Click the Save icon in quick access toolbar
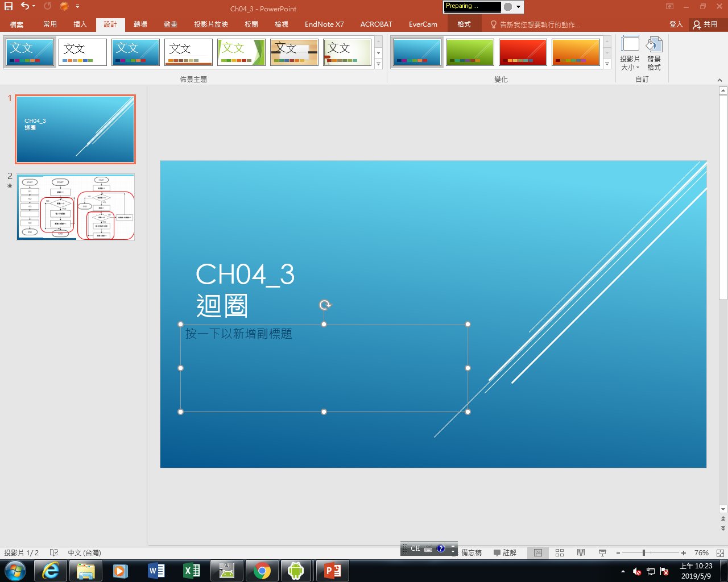The width and height of the screenshot is (728, 582). 9,7
